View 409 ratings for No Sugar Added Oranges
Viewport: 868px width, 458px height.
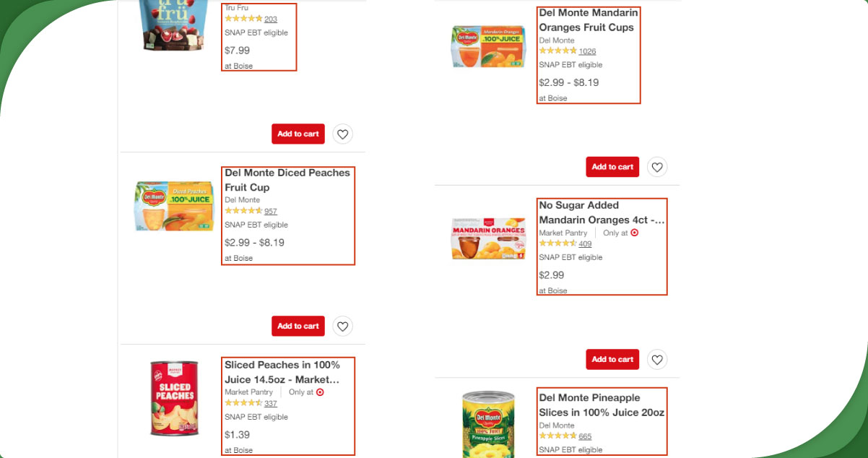tap(585, 244)
